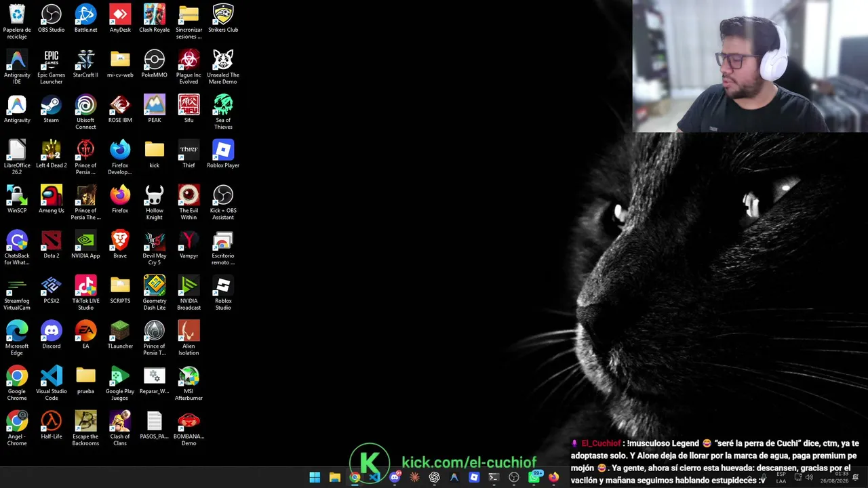This screenshot has width=868, height=488.
Task: Select The Evil Within desktop icon
Action: click(189, 203)
